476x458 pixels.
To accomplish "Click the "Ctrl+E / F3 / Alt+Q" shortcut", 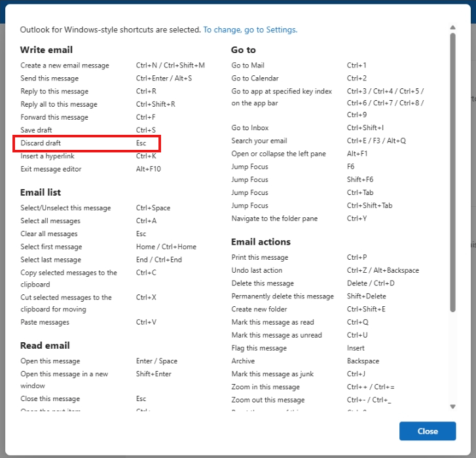I will [376, 141].
